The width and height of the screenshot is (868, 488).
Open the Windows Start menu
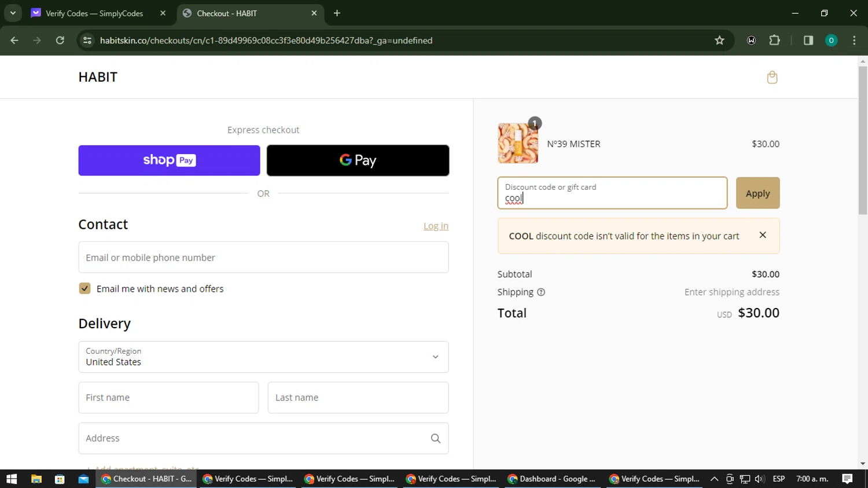point(12,479)
